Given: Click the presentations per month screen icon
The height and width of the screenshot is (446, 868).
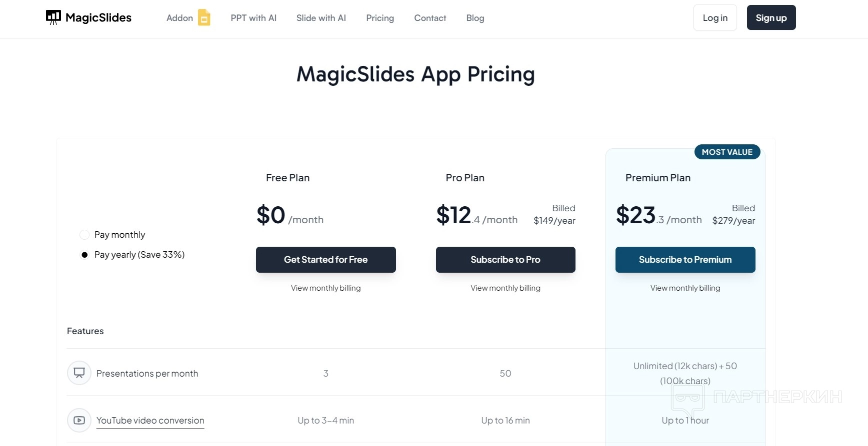Looking at the screenshot, I should coord(79,373).
